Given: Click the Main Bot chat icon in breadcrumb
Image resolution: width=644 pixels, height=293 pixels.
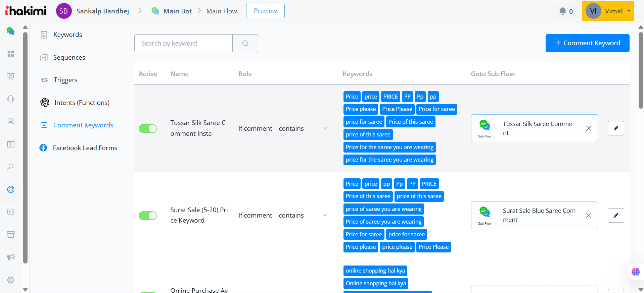Looking at the screenshot, I should pos(155,11).
